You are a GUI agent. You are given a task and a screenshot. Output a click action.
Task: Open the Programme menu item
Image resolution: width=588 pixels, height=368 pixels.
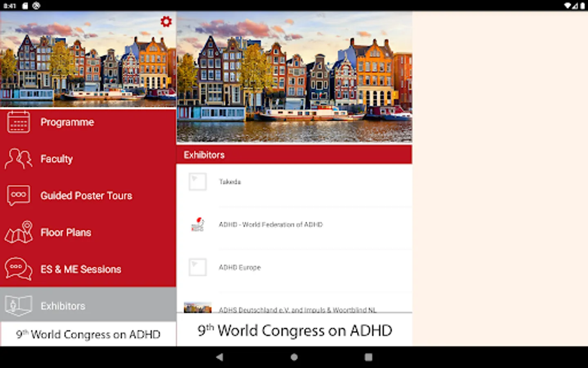click(x=88, y=122)
